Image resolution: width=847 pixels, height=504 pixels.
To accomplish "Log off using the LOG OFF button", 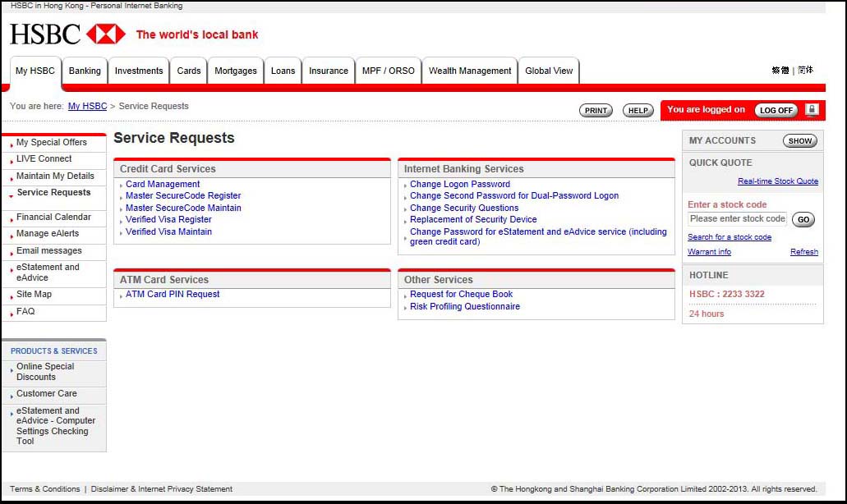I will (x=776, y=110).
